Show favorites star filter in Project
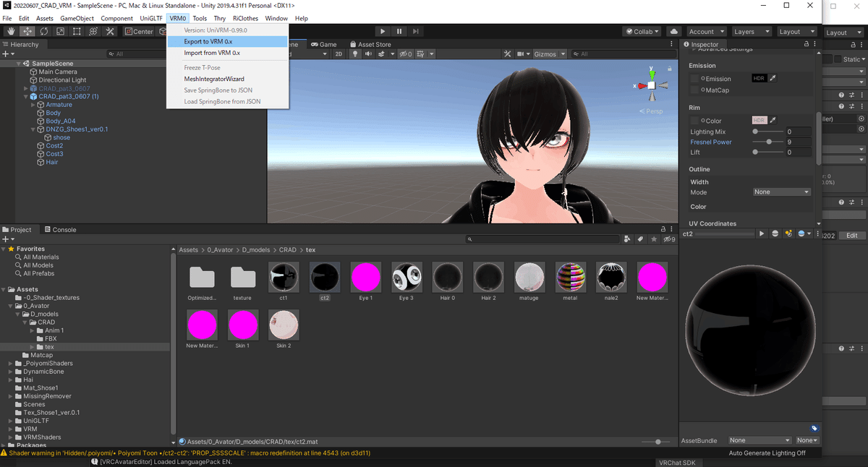 [x=654, y=239]
